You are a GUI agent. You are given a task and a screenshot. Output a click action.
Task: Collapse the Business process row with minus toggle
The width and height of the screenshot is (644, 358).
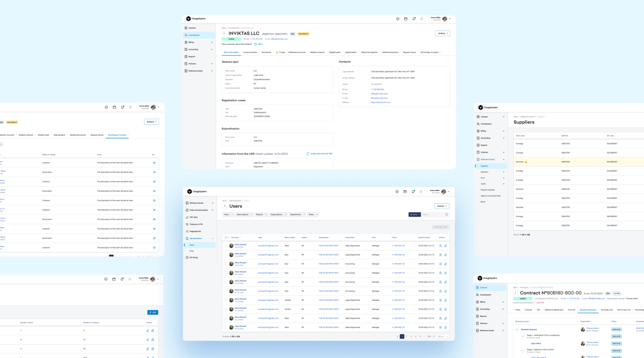[517, 329]
